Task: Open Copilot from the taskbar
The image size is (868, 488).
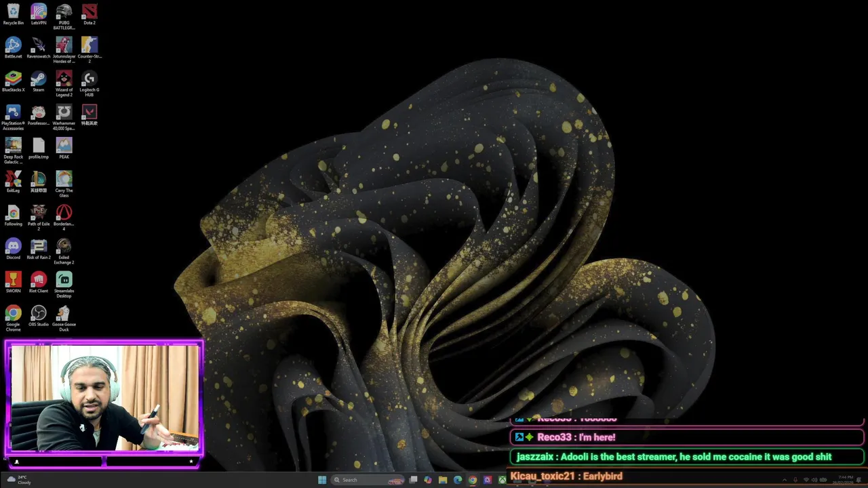Action: (428, 480)
